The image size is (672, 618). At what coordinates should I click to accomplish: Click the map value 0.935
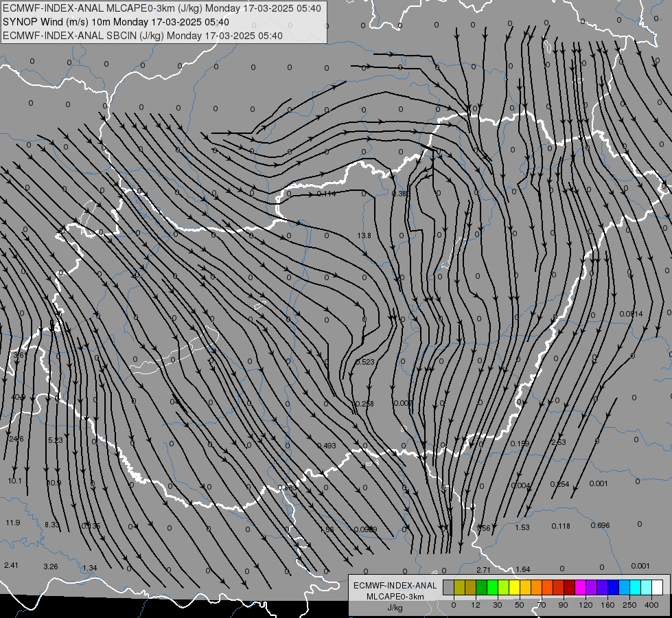pyautogui.click(x=91, y=526)
